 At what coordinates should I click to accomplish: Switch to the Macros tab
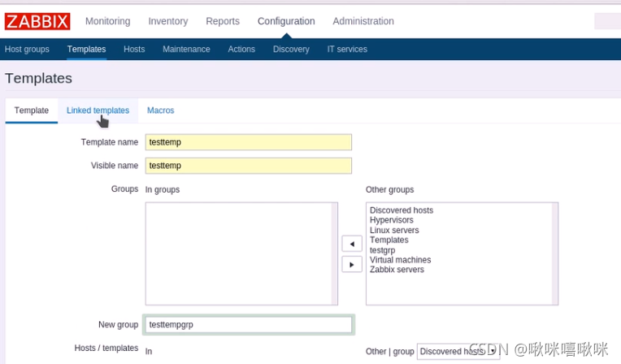[160, 110]
